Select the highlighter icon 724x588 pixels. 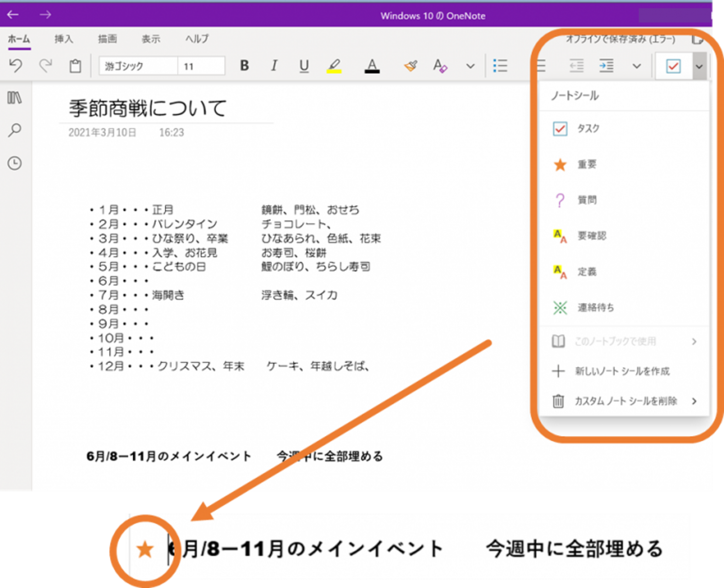tap(334, 65)
